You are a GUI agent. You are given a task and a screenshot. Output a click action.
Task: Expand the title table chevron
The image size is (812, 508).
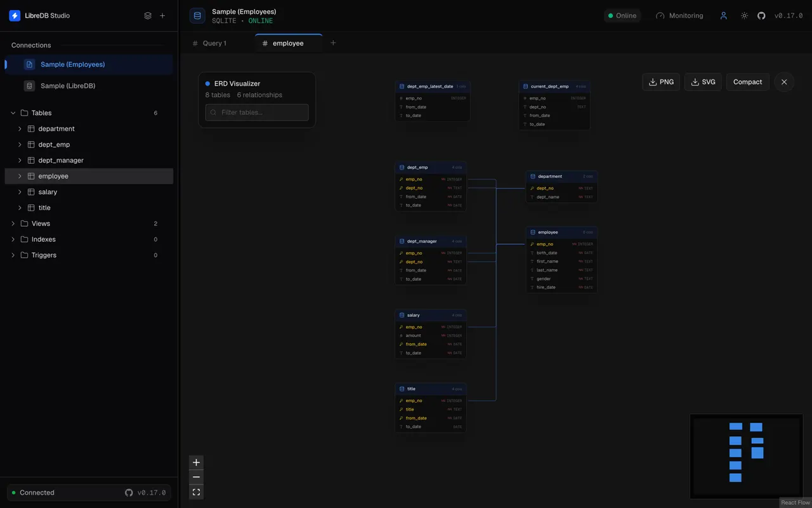(20, 208)
